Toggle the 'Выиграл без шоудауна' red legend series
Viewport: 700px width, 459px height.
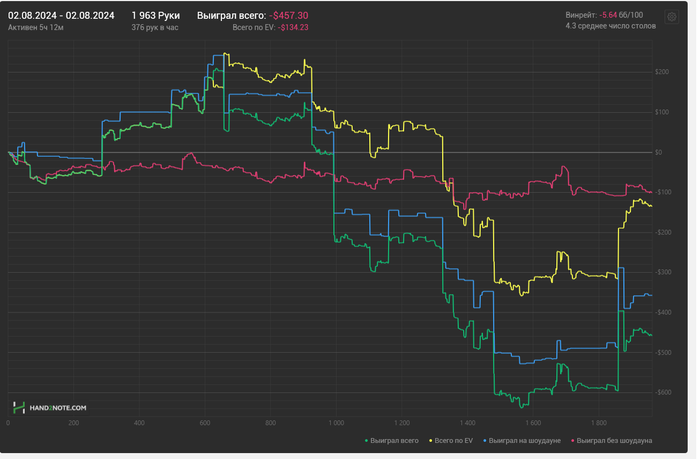point(612,441)
